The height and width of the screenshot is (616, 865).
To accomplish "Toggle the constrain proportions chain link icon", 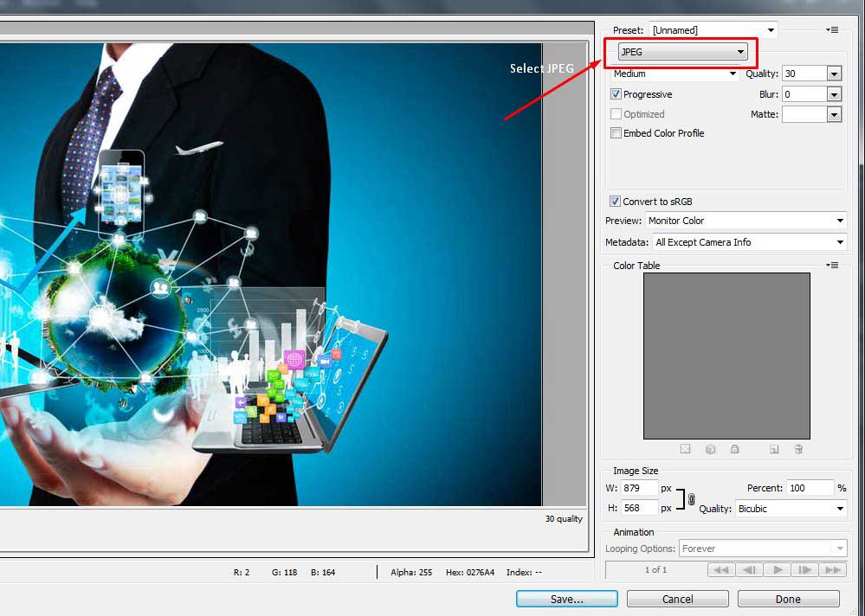I will [x=691, y=498].
